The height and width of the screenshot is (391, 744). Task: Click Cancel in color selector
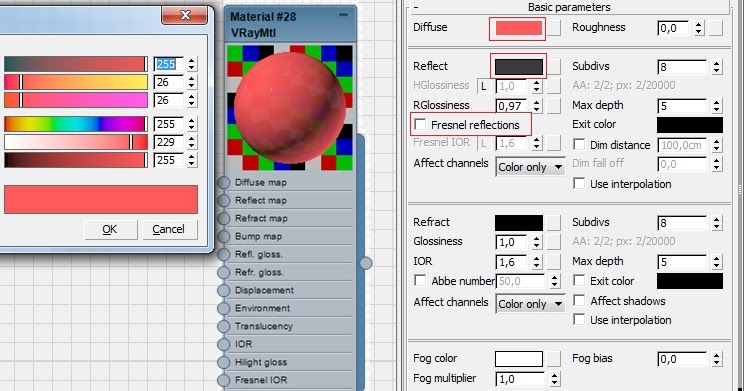click(169, 230)
